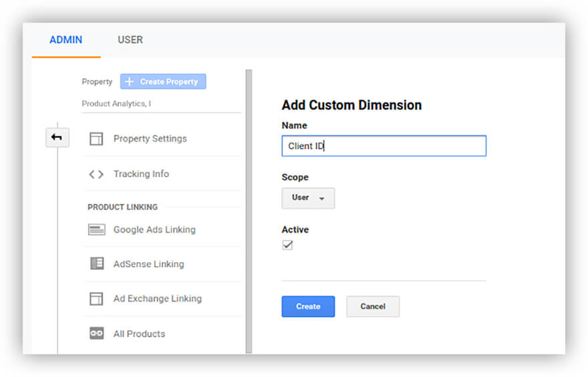Cancel adding the custom dimension

point(372,306)
